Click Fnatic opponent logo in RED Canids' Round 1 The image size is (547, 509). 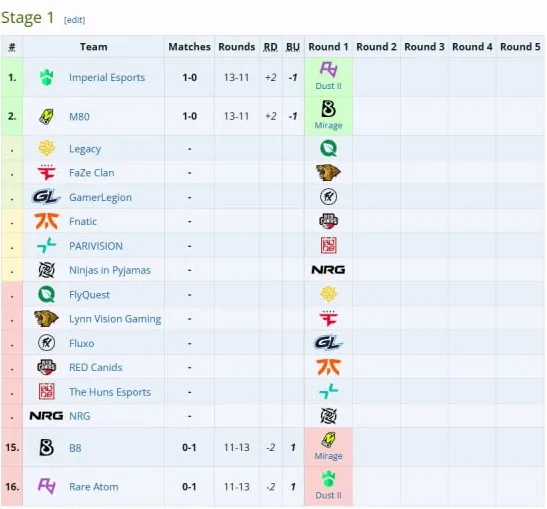coord(328,367)
